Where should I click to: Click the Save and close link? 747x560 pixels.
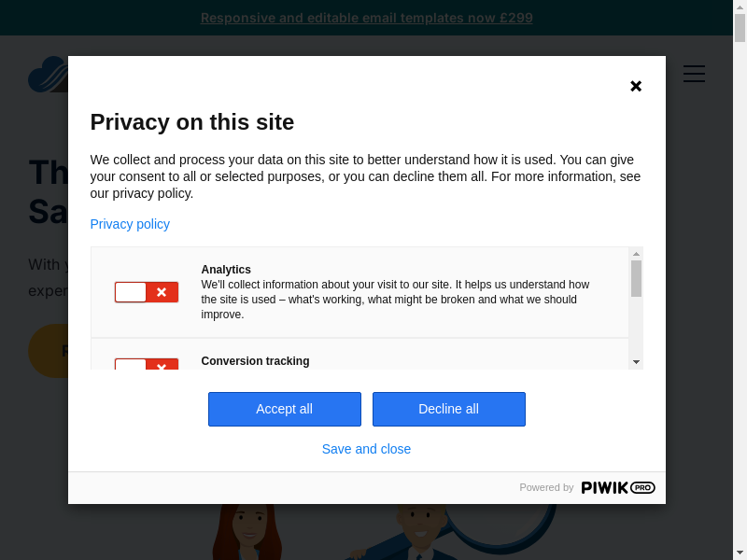click(x=366, y=449)
